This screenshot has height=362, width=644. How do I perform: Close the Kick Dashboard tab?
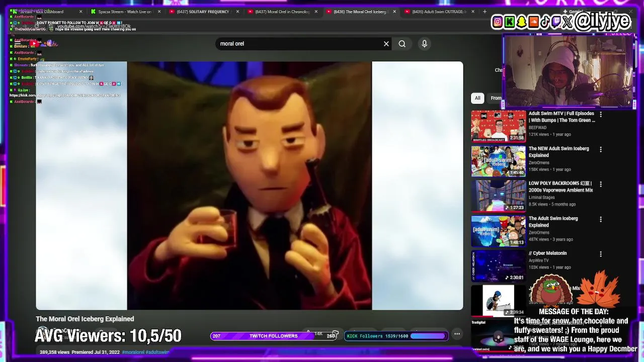point(80,12)
